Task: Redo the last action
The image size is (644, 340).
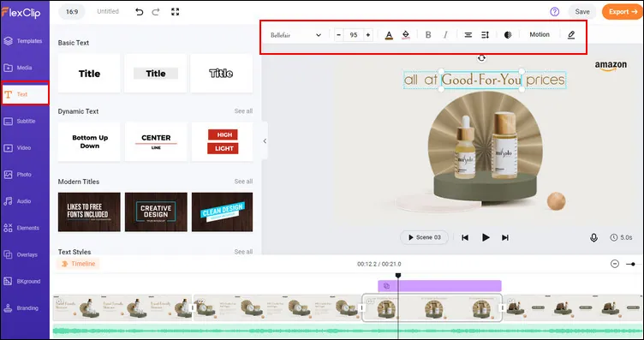Action: point(156,12)
